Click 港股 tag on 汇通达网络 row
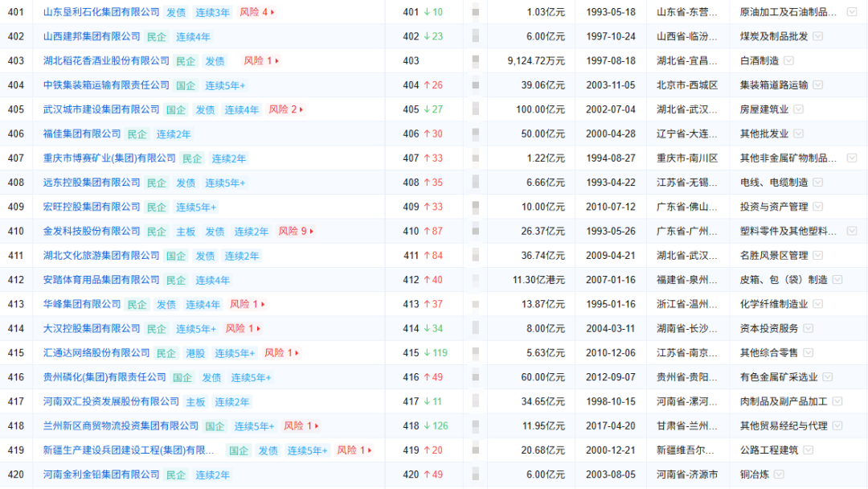Viewport: 868px width, 489px height. click(x=195, y=353)
